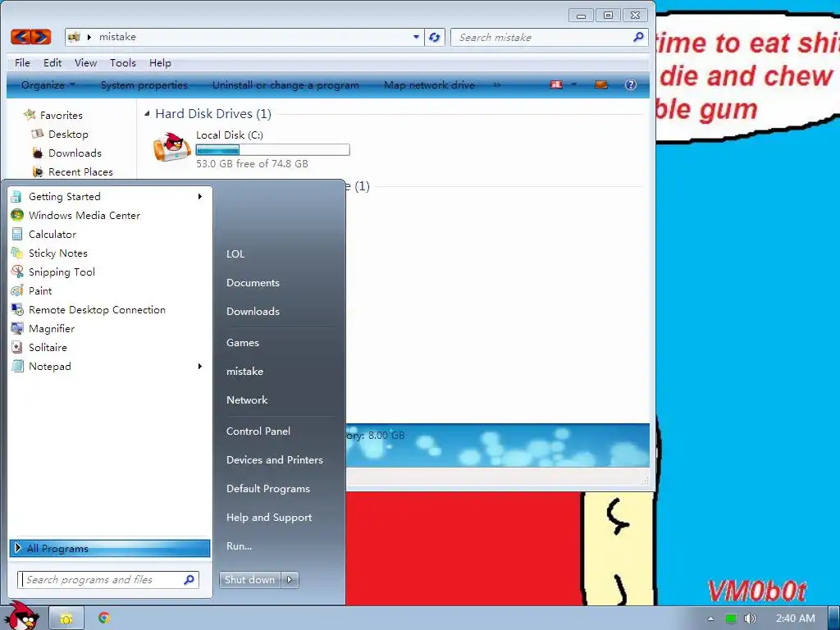
Task: Open the Calculator program
Action: [x=109, y=234]
